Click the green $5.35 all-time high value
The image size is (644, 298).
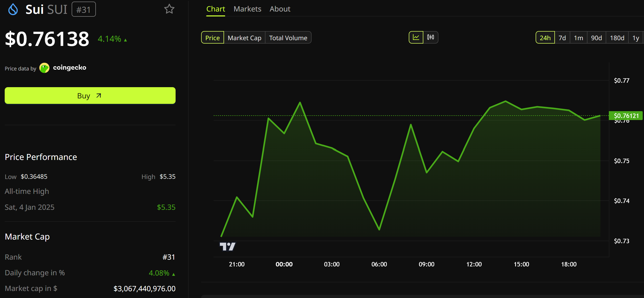166,207
